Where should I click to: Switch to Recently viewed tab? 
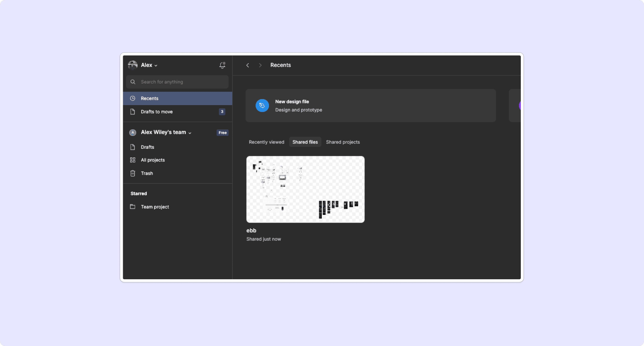[x=267, y=142]
